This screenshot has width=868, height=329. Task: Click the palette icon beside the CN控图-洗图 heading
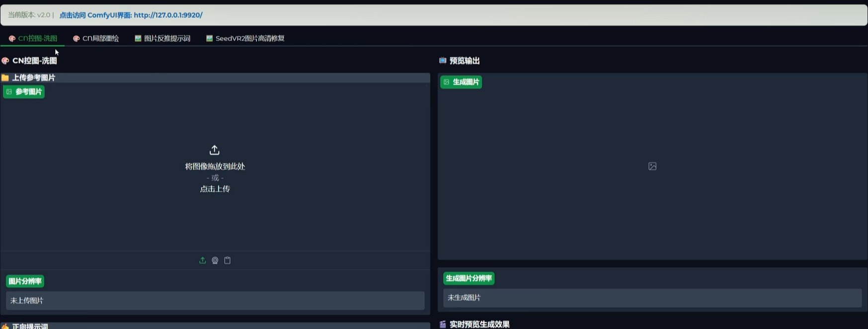5,61
